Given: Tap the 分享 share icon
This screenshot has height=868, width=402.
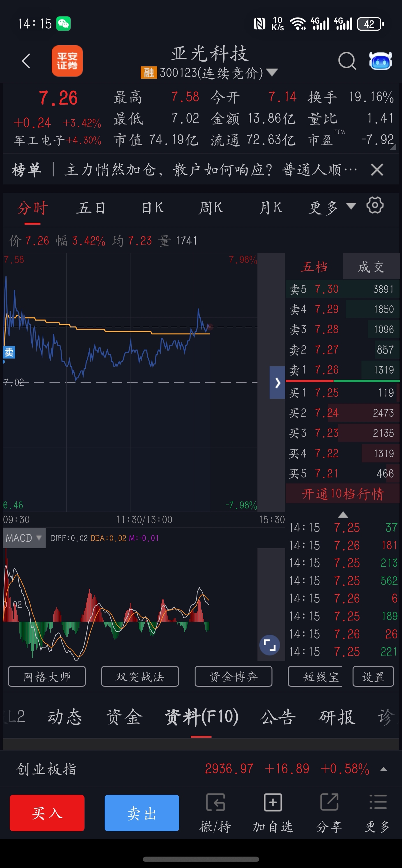Looking at the screenshot, I should pyautogui.click(x=329, y=813).
